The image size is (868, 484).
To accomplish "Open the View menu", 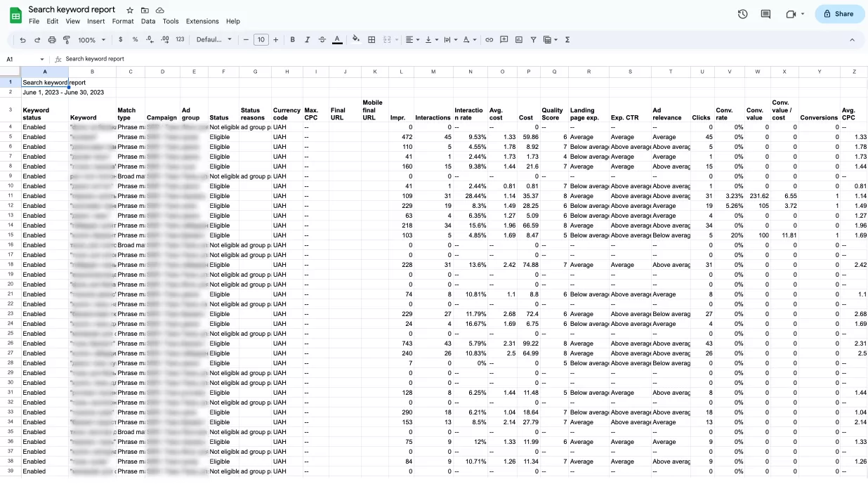I will click(x=72, y=22).
